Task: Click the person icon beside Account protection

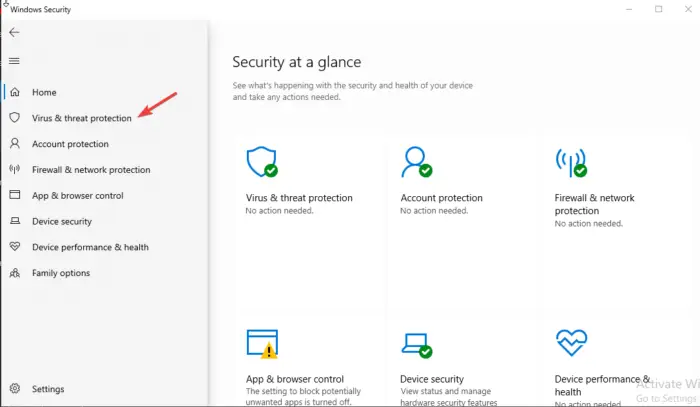Action: point(15,143)
